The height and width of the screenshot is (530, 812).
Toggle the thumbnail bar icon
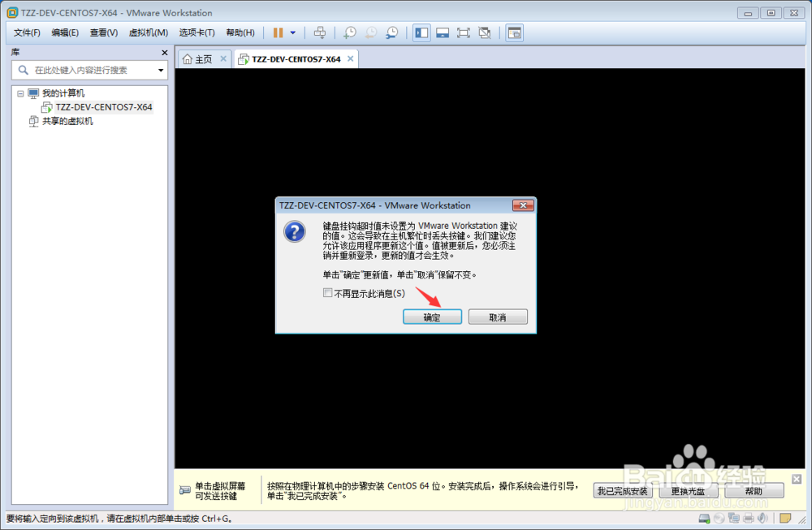click(443, 33)
